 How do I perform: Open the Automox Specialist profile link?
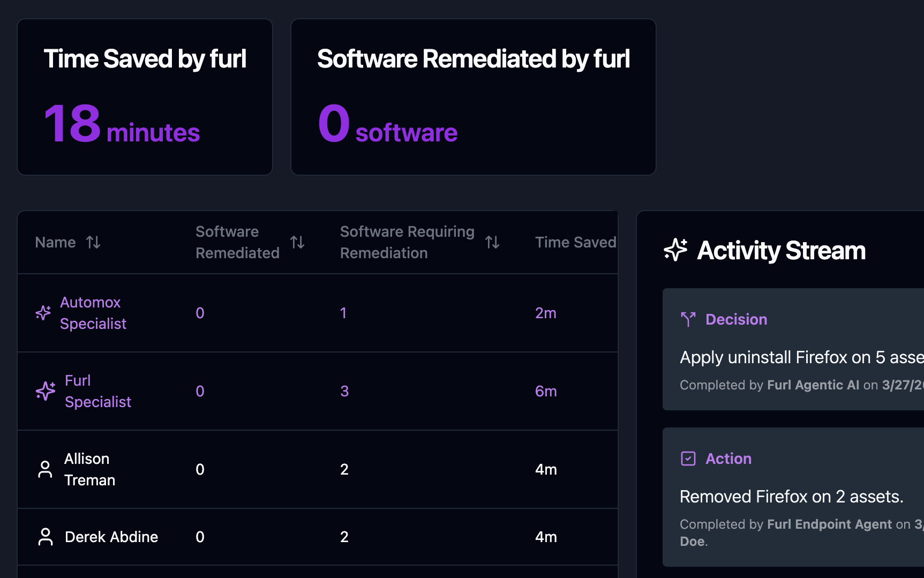[93, 313]
